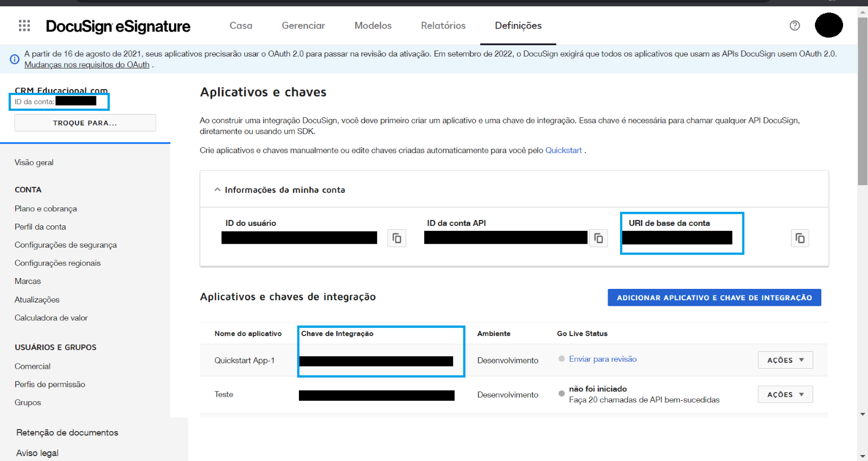Screen dimensions: 868x461
Task: Open Retenção de documentos
Action: [67, 433]
